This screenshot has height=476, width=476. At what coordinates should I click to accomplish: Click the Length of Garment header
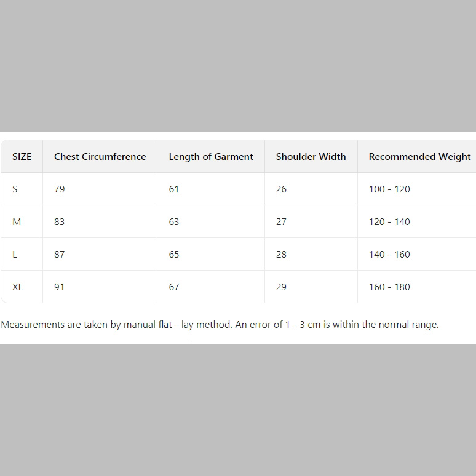[211, 157]
